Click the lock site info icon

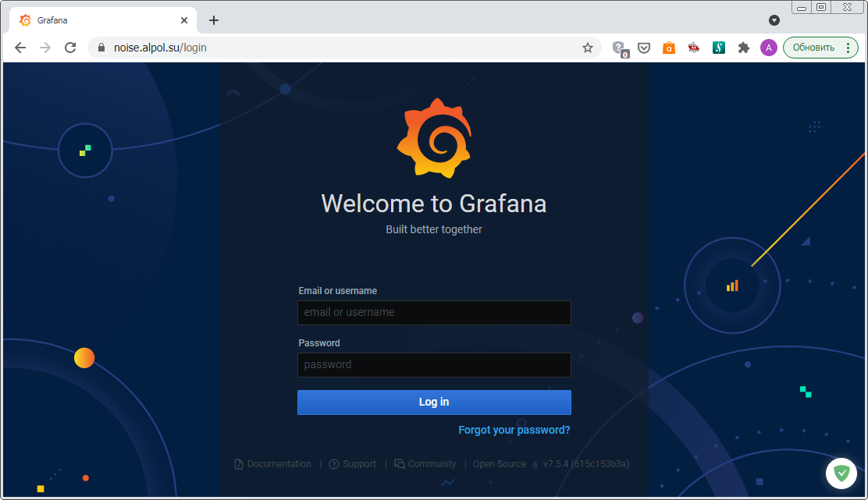point(101,48)
